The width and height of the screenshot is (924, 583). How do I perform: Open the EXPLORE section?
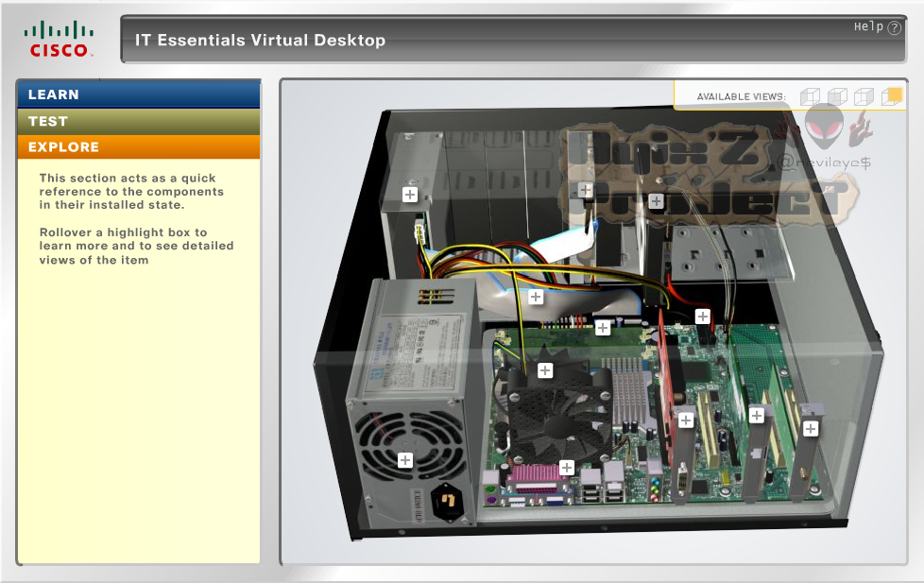point(138,146)
